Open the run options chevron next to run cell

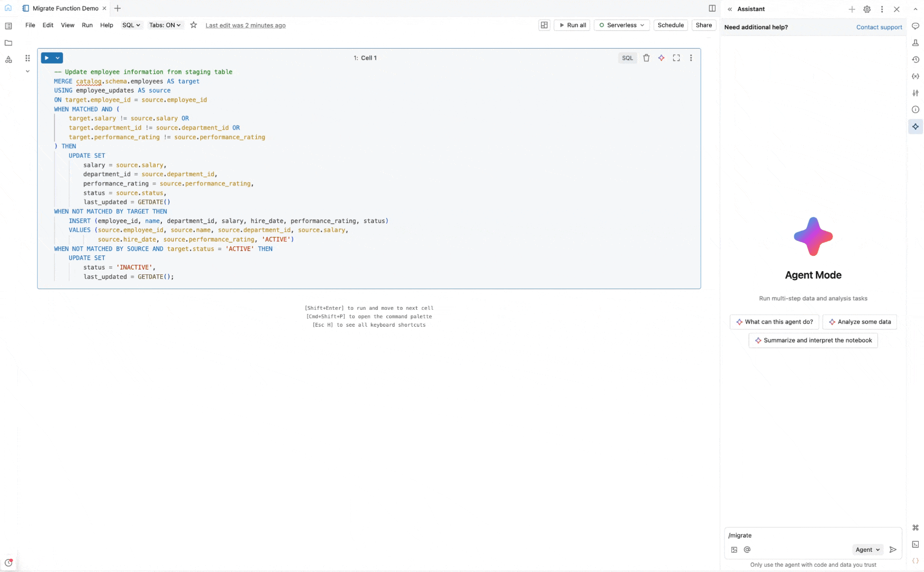pos(58,58)
